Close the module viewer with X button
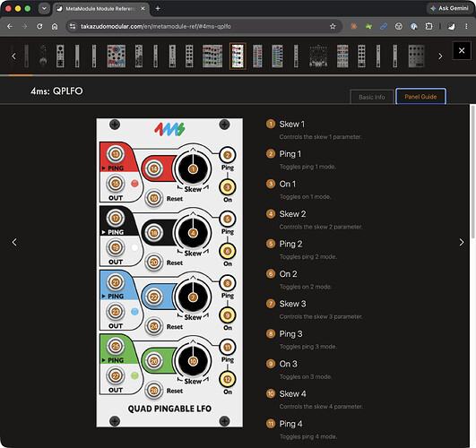Screen dimensions: 476x448 pyautogui.click(x=462, y=50)
